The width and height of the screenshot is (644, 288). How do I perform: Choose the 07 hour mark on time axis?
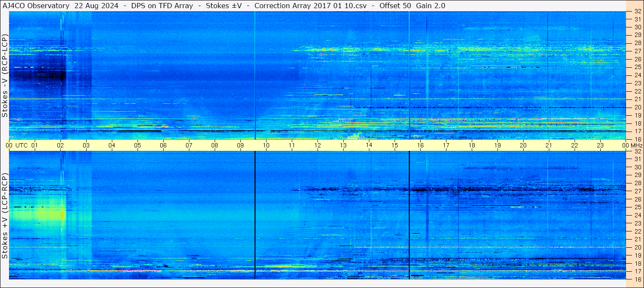point(189,145)
